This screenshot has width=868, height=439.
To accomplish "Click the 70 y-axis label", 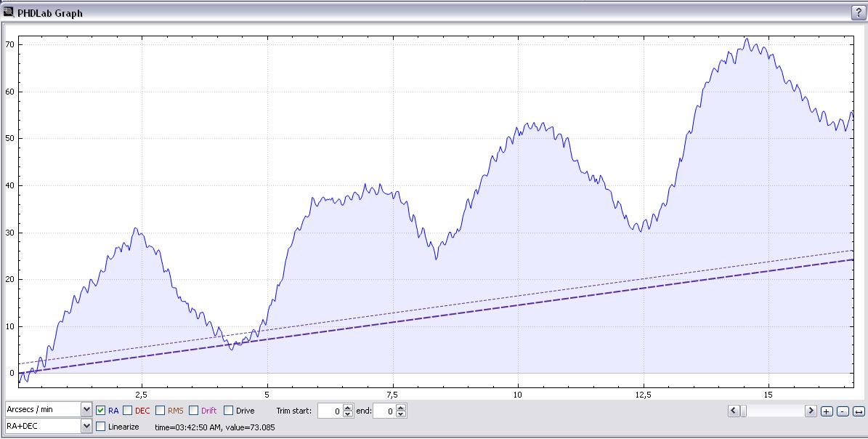I will click(10, 44).
